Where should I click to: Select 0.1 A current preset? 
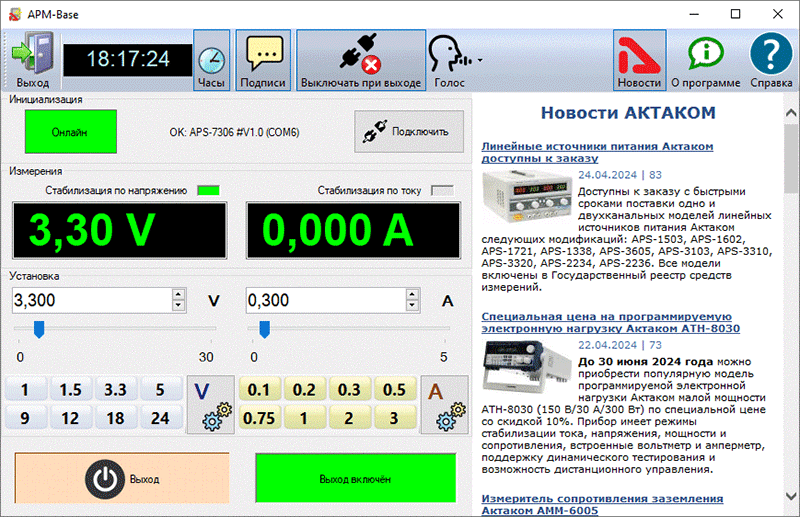(259, 390)
